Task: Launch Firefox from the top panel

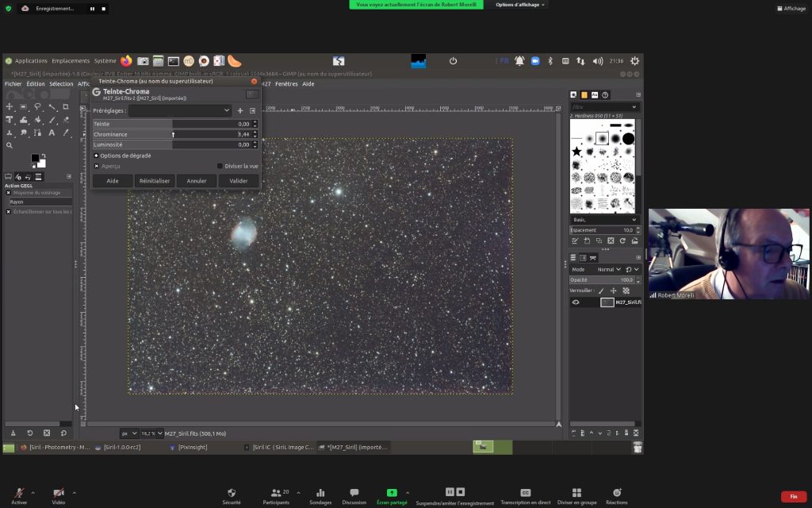Action: pos(126,60)
